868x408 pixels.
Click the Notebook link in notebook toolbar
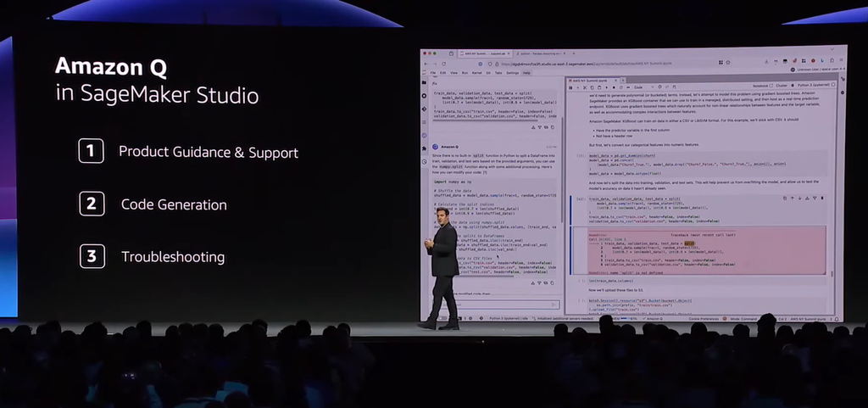pos(763,86)
